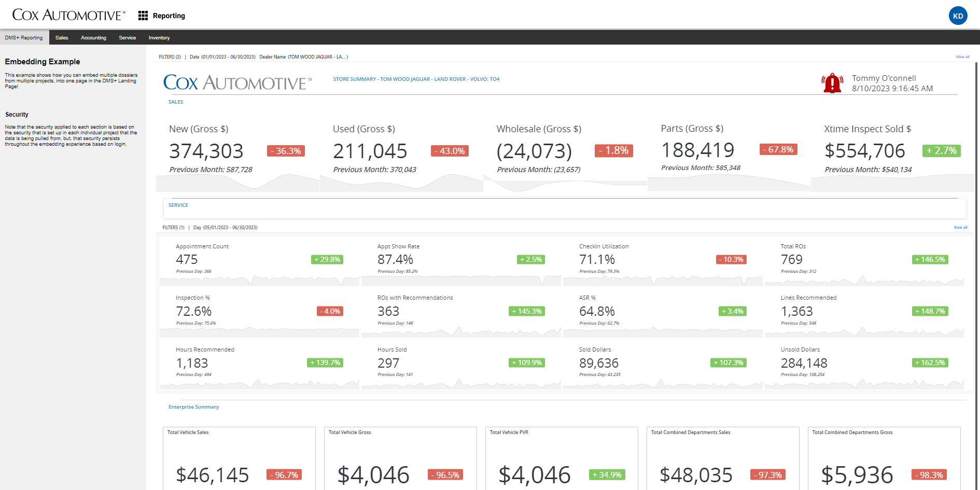
Task: Open the Reporting app grid icon
Action: coord(143,16)
